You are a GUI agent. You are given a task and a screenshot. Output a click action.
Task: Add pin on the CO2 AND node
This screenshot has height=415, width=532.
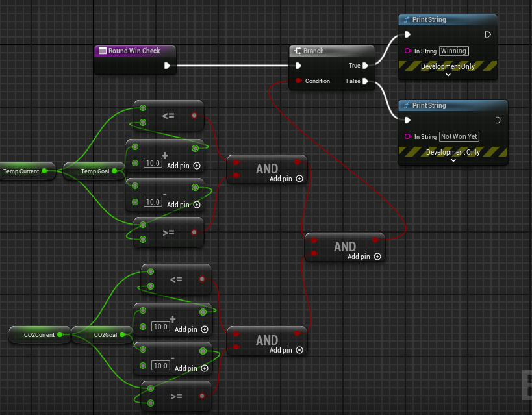pyautogui.click(x=299, y=350)
